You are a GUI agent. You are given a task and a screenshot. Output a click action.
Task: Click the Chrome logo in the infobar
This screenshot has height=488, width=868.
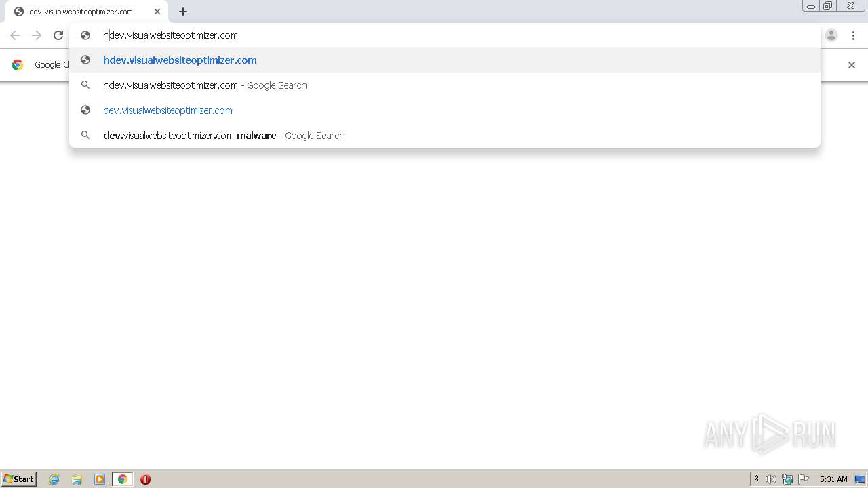click(18, 65)
